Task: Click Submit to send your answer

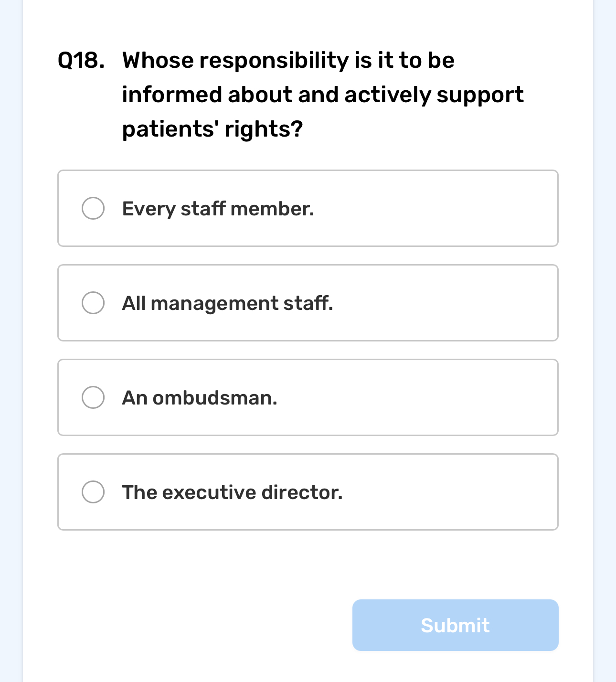Action: point(455,625)
